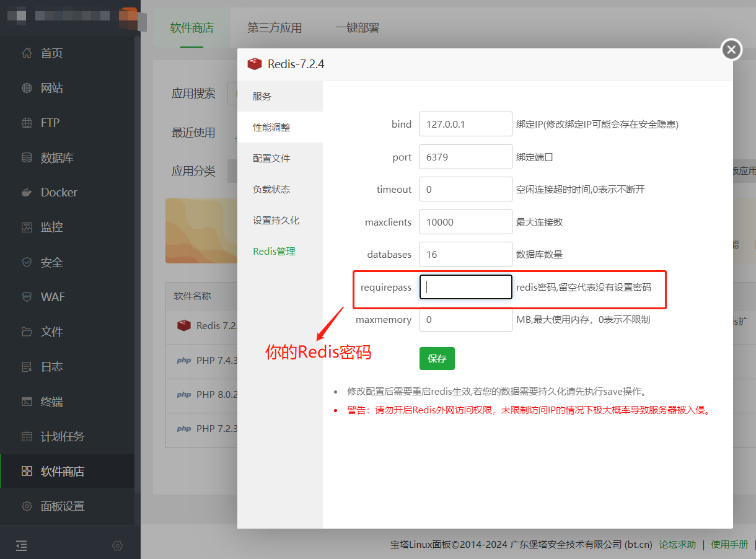
Task: Click the promotional banner thumbnail
Action: point(201,231)
